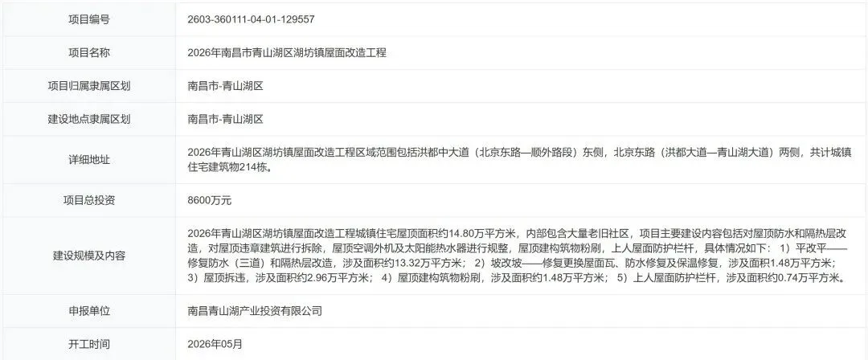Screen dimensions: 868x360
Task: Select the 项目编号 label cell
Action: click(x=89, y=20)
